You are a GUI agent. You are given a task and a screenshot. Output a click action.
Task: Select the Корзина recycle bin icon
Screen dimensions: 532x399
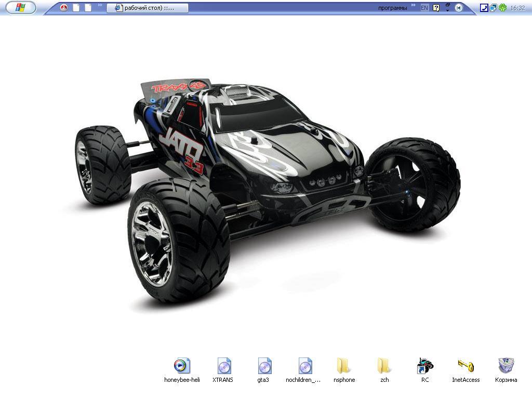point(506,366)
